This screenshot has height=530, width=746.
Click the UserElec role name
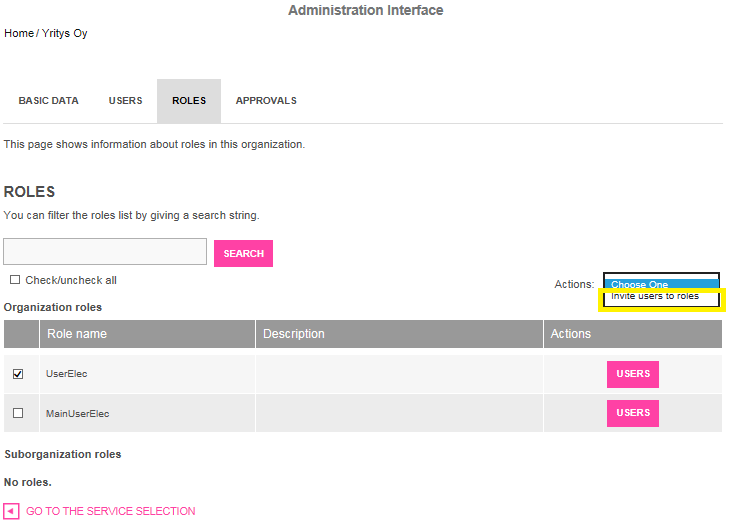click(67, 374)
